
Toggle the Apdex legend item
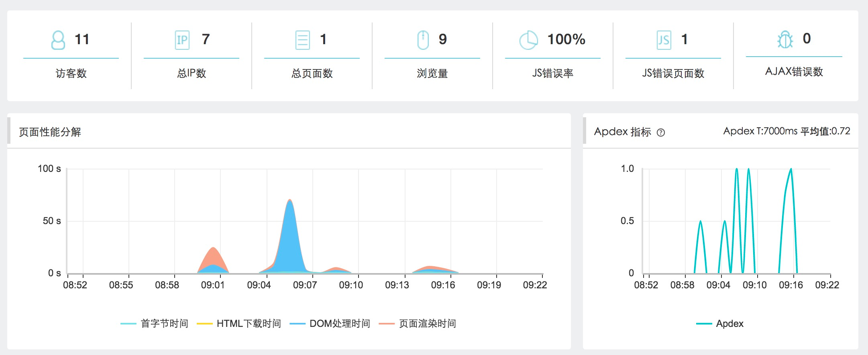(x=720, y=324)
